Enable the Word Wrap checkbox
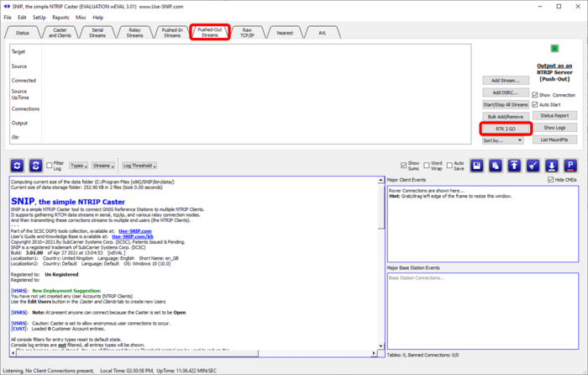The height and width of the screenshot is (375, 588). click(x=427, y=166)
